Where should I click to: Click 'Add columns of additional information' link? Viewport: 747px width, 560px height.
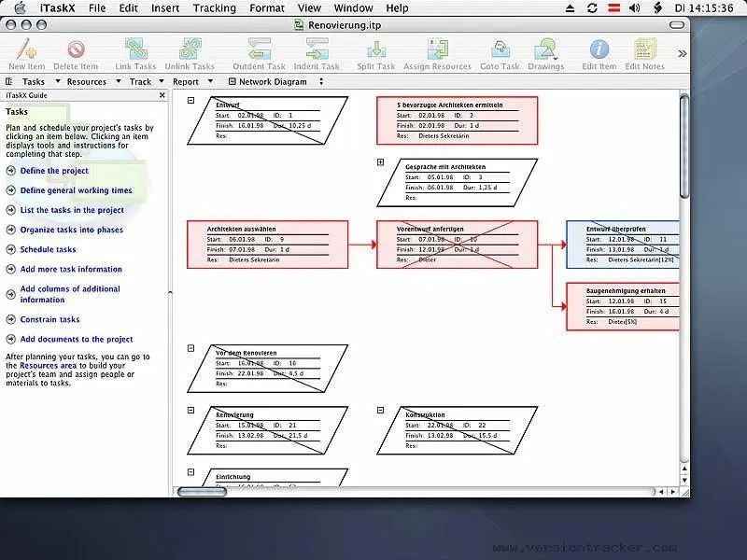pos(70,294)
